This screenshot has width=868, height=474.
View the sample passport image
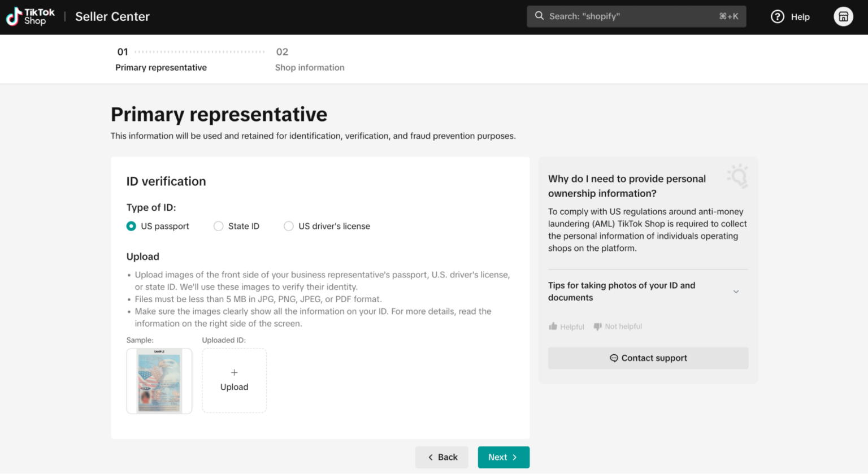[x=159, y=380]
